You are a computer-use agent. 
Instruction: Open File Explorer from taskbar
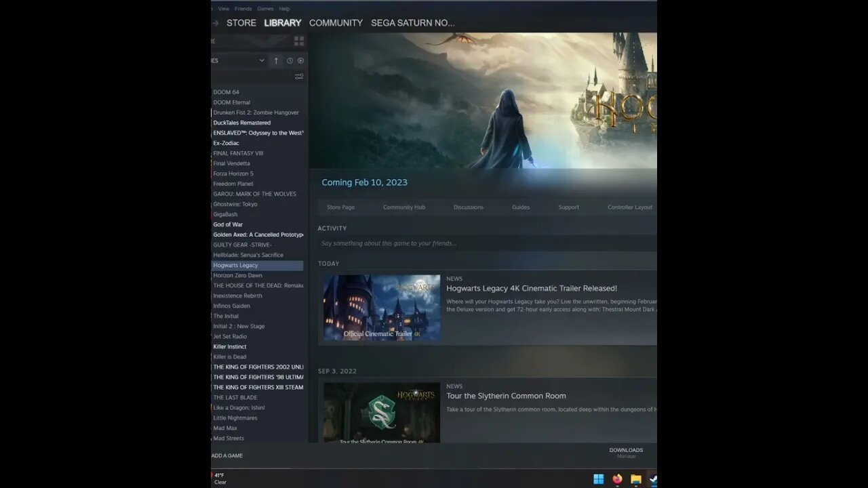(x=636, y=479)
